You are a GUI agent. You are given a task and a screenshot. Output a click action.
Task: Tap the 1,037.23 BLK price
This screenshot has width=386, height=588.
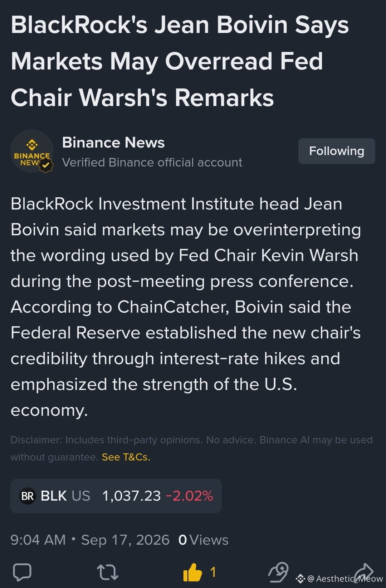click(131, 496)
